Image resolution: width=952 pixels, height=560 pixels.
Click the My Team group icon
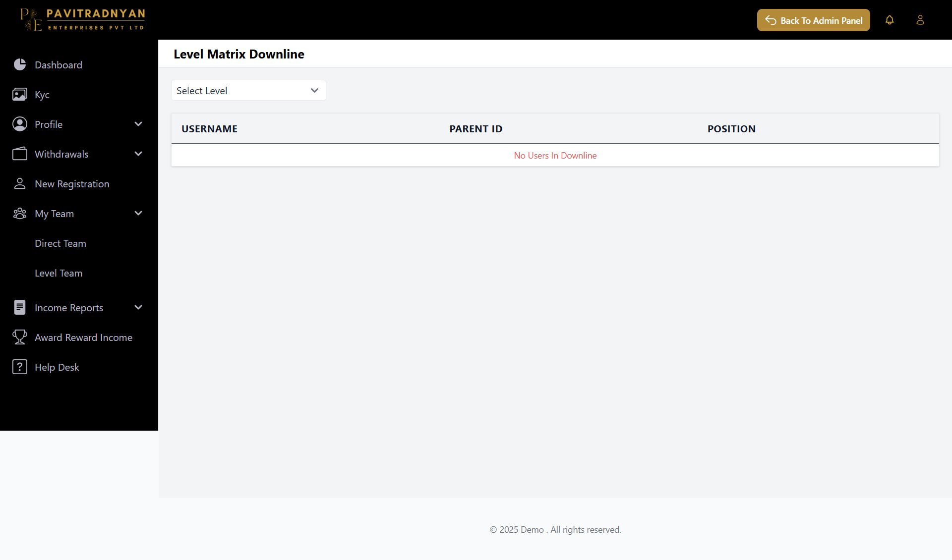coord(20,213)
